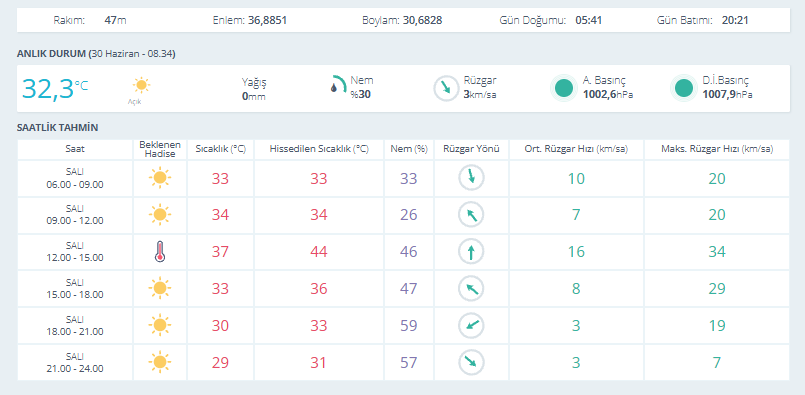The height and width of the screenshot is (395, 805).
Task: Click the SAATLİK TAHMİN heading
Action: pyautogui.click(x=58, y=127)
